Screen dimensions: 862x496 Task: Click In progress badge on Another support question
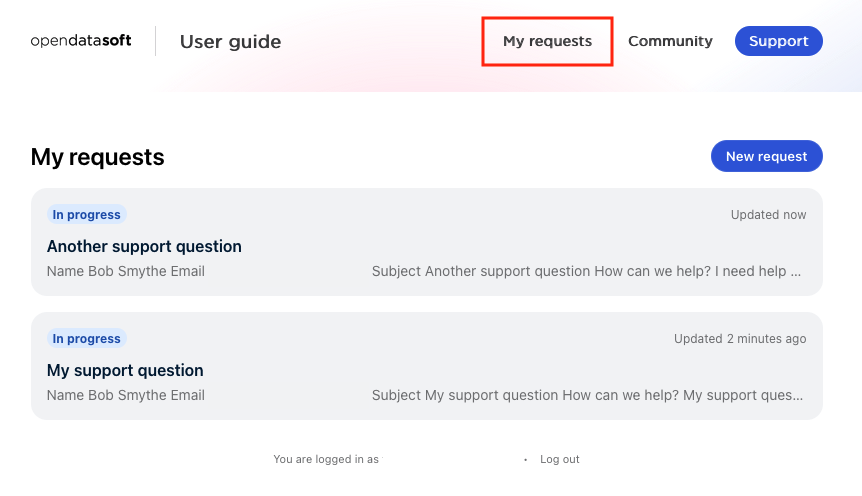tap(87, 214)
